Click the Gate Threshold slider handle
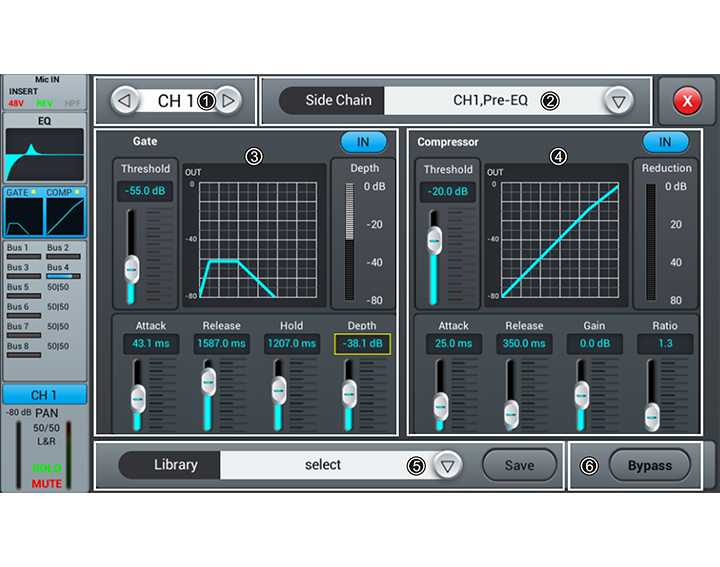This screenshot has width=720, height=567. [x=131, y=267]
